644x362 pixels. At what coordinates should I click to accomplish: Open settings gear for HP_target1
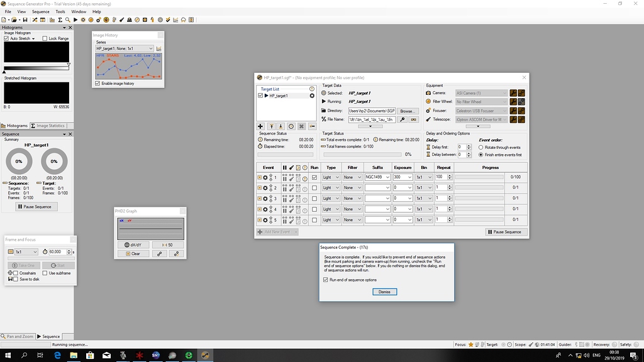tap(312, 96)
